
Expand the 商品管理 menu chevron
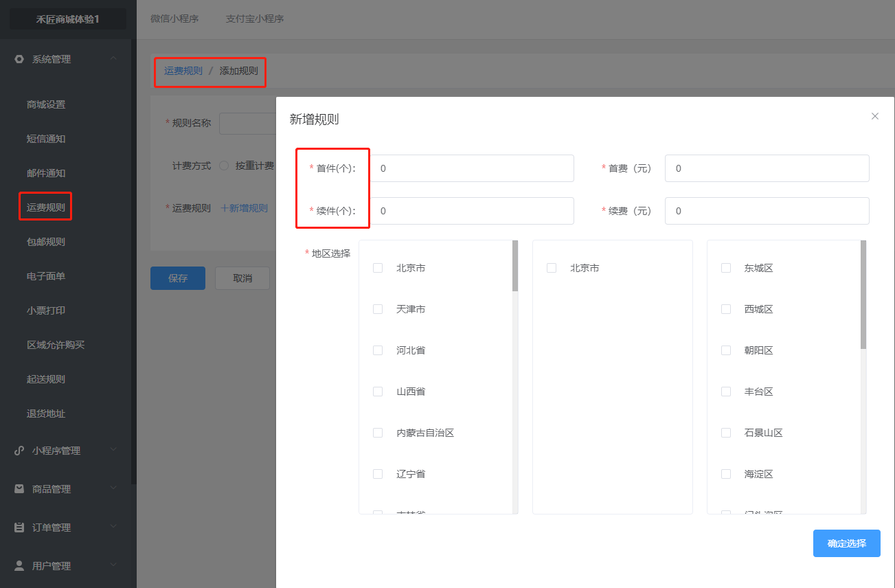(113, 489)
